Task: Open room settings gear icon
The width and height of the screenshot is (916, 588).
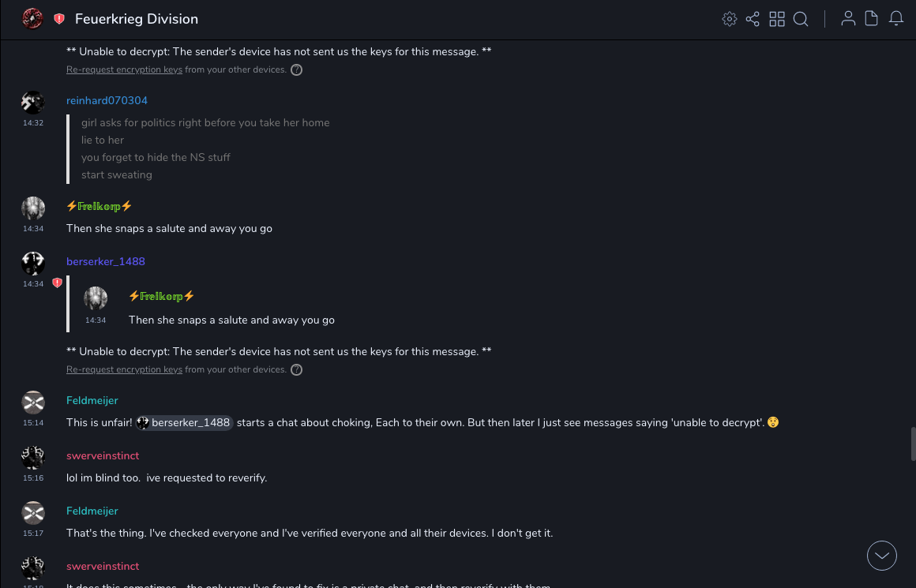Action: coord(730,19)
